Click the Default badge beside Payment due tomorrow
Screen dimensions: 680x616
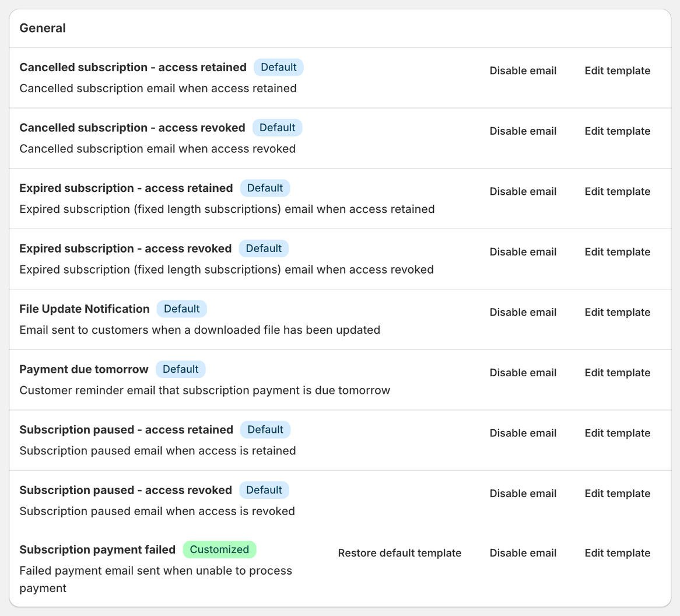[x=180, y=369]
